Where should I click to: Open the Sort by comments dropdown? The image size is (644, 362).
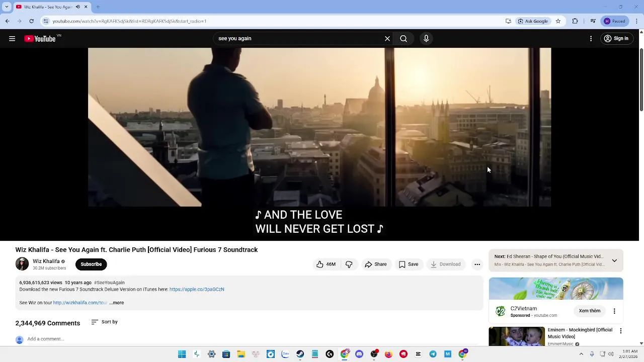104,322
